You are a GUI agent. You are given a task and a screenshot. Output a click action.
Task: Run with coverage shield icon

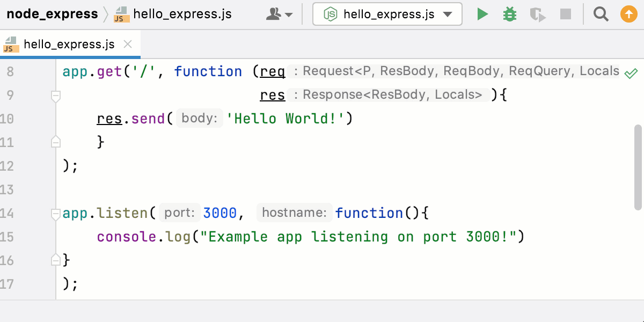tap(537, 14)
